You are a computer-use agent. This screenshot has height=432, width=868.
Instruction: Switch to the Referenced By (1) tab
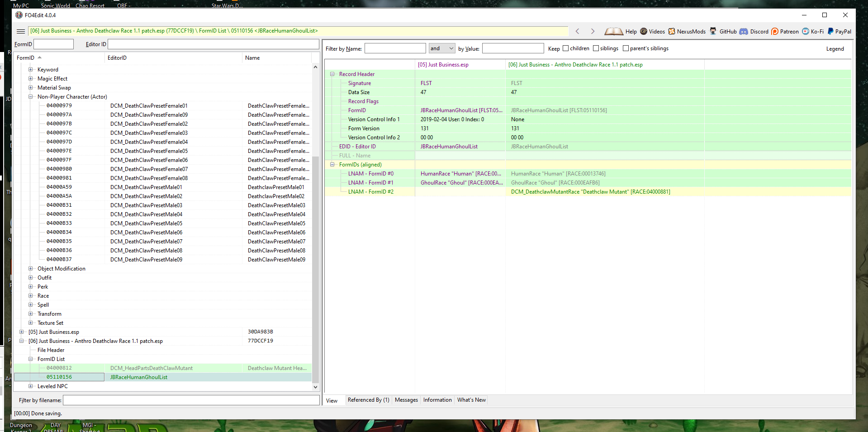(x=368, y=400)
